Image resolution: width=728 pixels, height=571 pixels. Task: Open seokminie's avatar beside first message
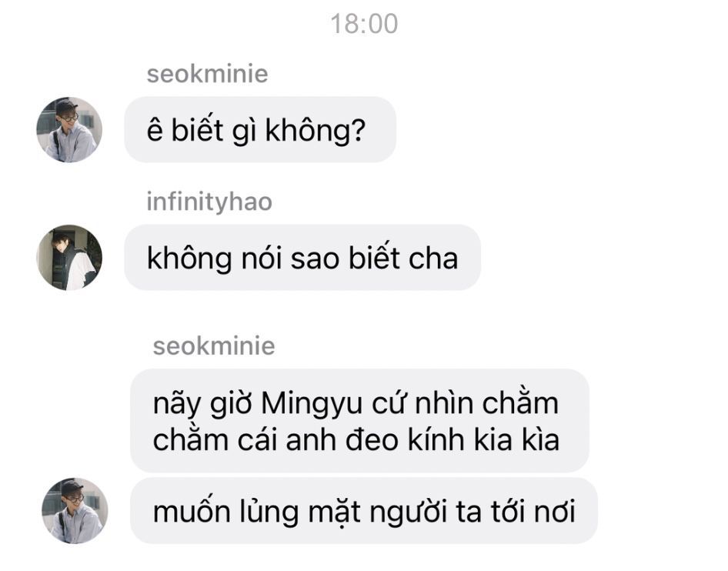tap(69, 129)
